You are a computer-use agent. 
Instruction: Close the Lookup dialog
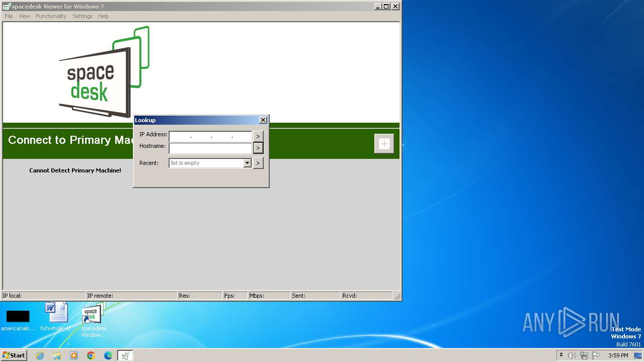tap(263, 120)
